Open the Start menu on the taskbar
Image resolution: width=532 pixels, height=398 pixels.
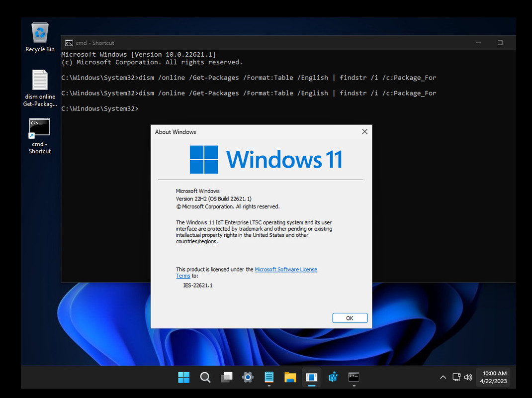[184, 377]
